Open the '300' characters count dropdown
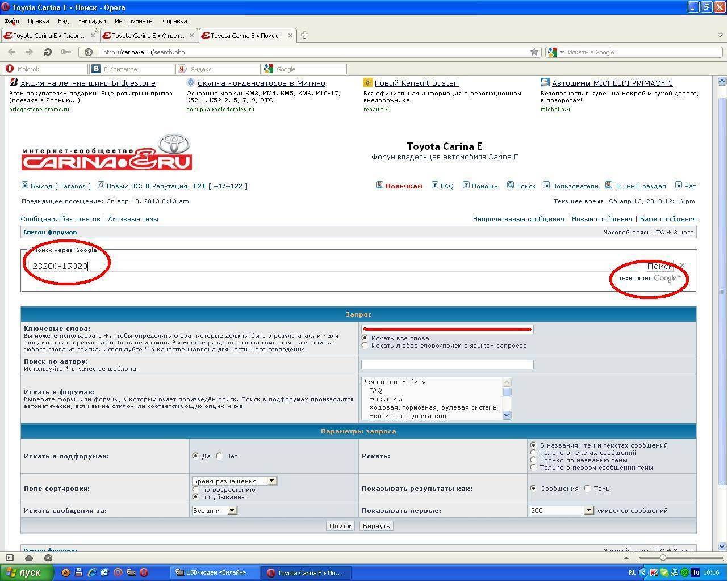728x581 pixels. [561, 510]
